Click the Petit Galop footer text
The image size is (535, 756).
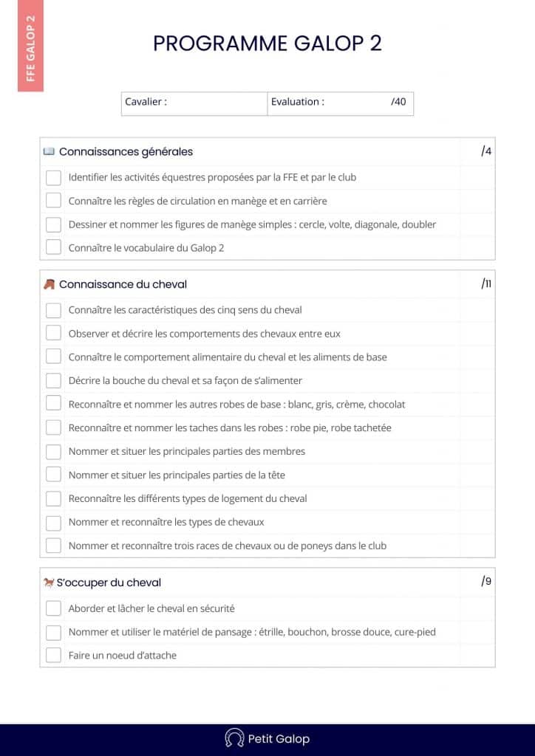(x=279, y=738)
